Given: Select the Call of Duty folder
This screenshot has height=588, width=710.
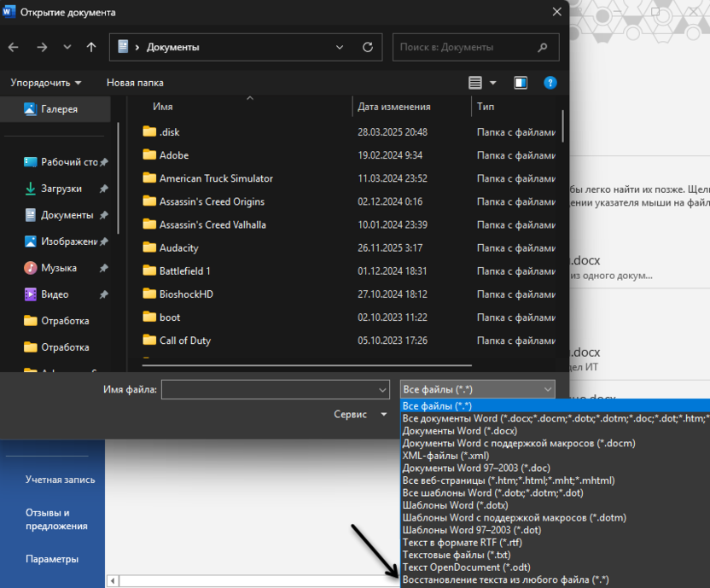Looking at the screenshot, I should coord(349,341).
